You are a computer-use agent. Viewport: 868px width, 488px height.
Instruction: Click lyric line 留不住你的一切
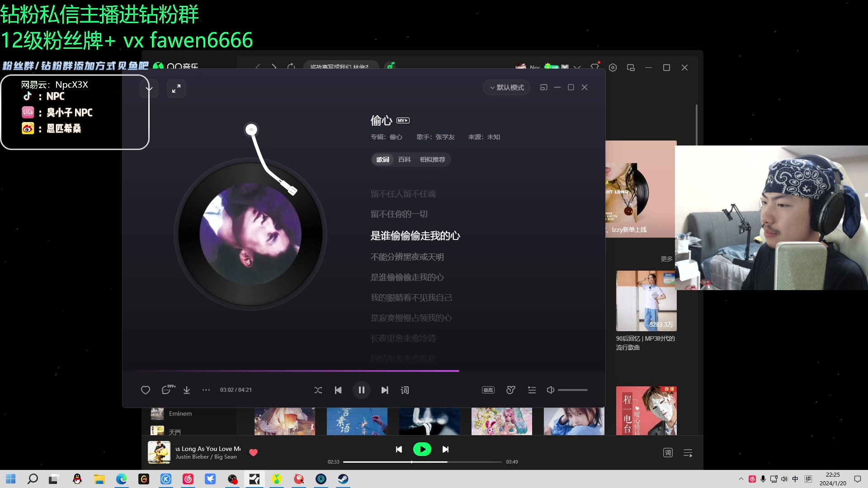click(x=399, y=214)
